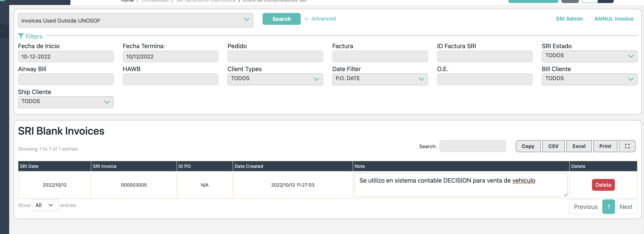Change Show entries count dropdown

[45, 205]
